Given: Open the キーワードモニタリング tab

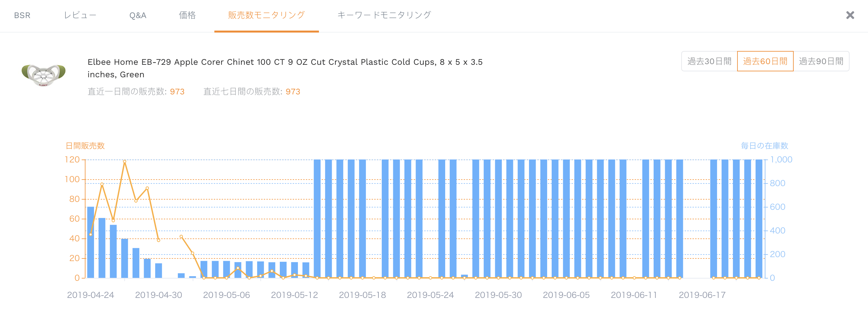Looking at the screenshot, I should [384, 15].
